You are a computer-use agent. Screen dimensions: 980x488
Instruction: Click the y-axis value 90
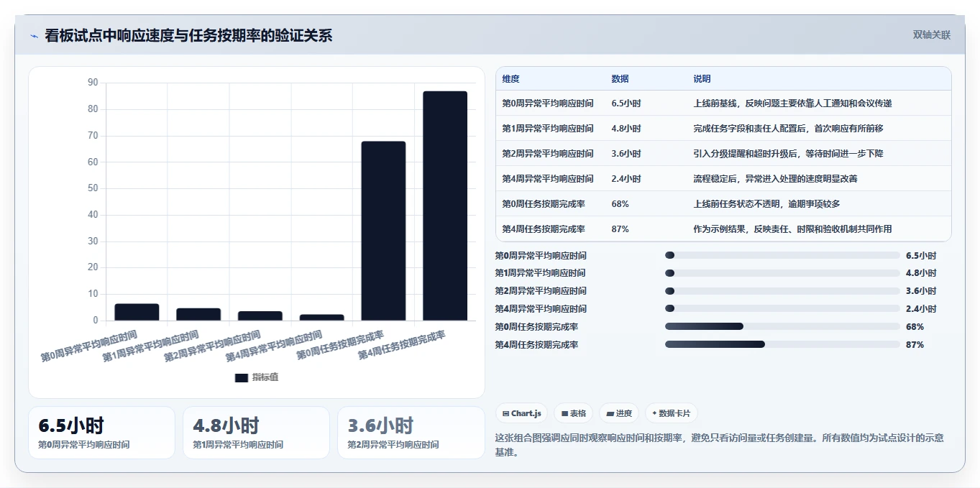coord(93,83)
